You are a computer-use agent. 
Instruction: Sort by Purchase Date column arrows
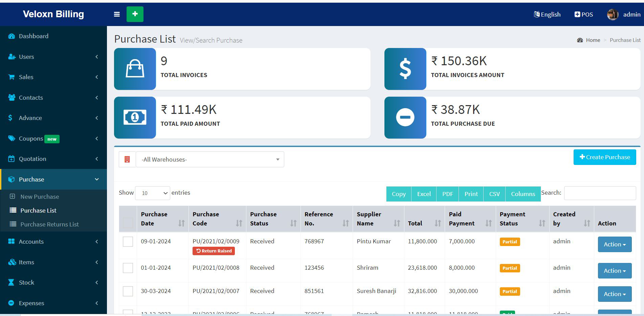pyautogui.click(x=181, y=223)
